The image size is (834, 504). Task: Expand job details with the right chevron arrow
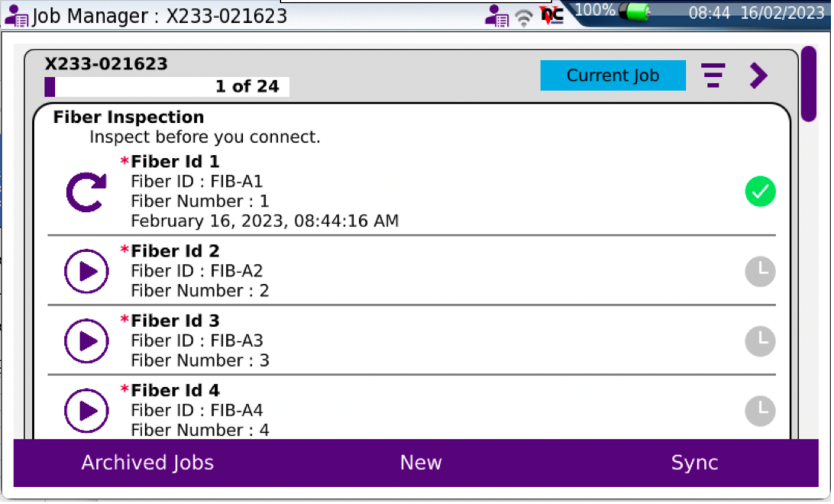click(758, 76)
